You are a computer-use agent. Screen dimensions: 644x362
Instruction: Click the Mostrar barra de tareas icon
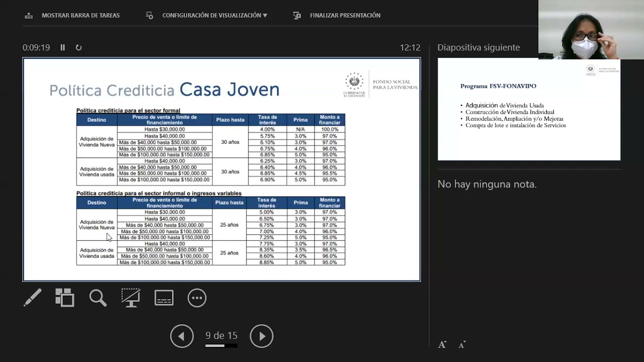click(29, 16)
